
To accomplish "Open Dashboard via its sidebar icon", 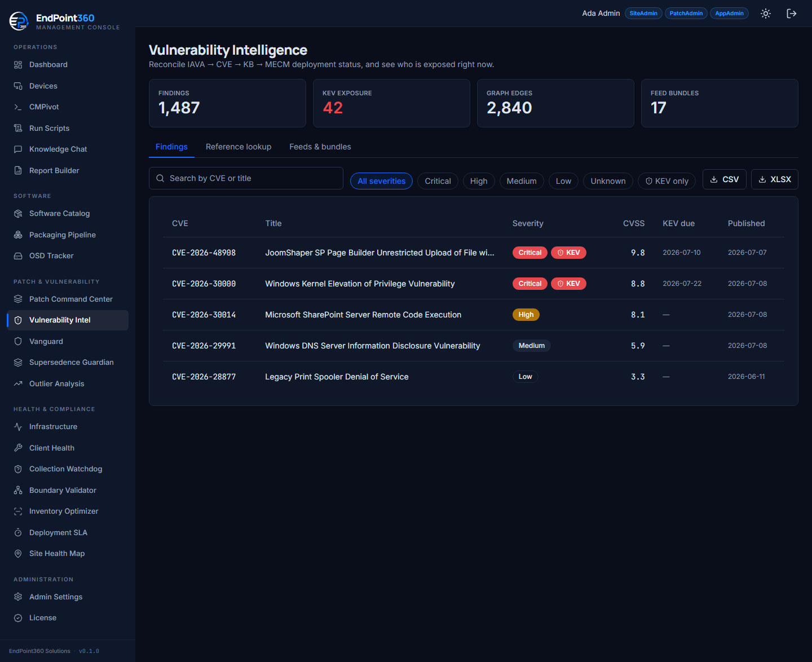I will click(x=18, y=65).
